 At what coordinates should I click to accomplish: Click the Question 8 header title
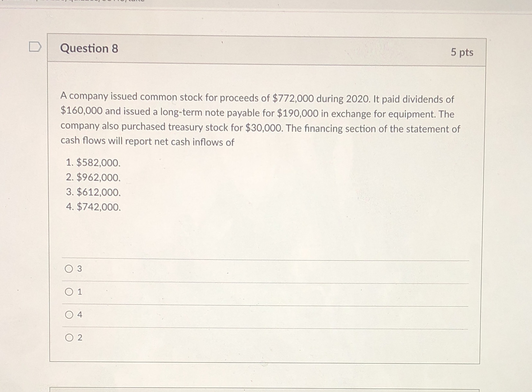coord(89,49)
